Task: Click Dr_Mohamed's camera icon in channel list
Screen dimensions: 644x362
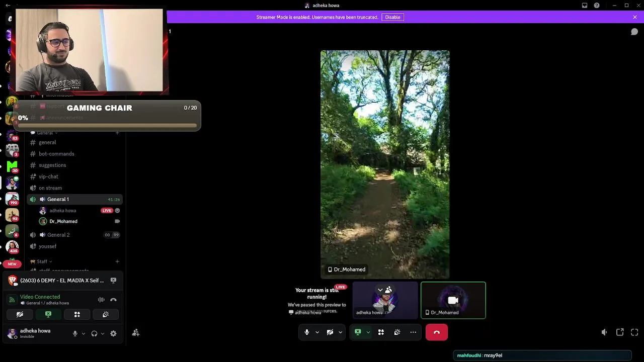Action: tap(117, 221)
